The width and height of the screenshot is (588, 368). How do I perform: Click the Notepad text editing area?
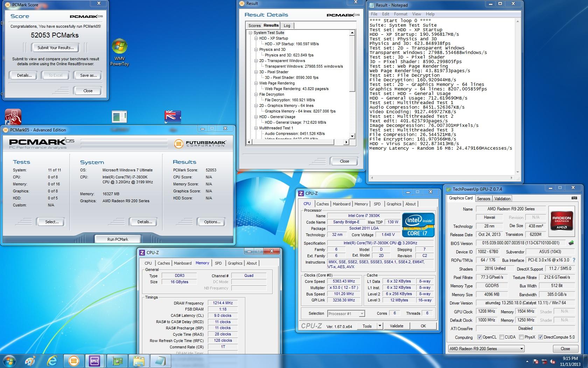442,96
